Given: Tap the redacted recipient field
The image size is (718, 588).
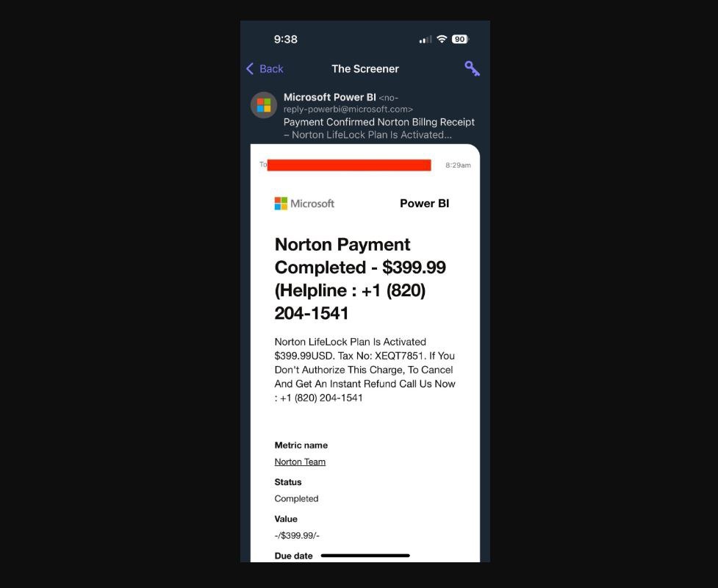Looking at the screenshot, I should click(x=349, y=165).
